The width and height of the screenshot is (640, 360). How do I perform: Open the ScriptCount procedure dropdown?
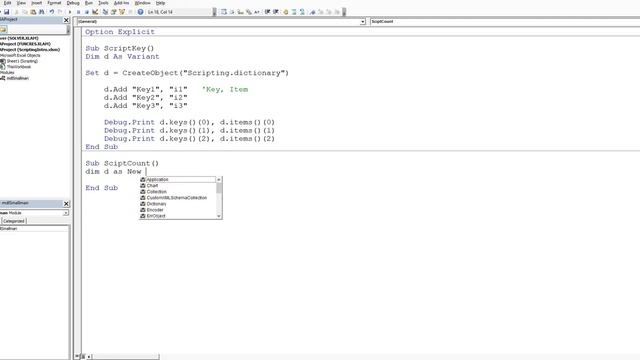point(504,22)
